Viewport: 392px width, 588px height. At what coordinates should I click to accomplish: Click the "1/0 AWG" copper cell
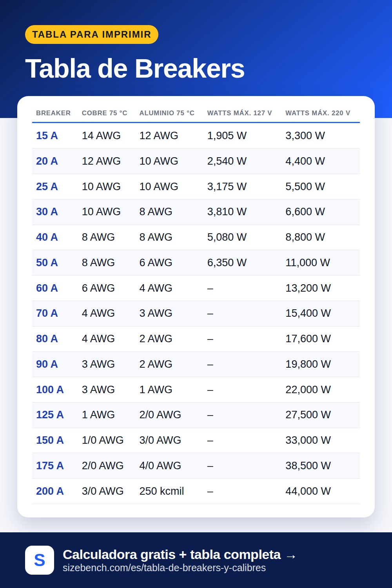103,440
